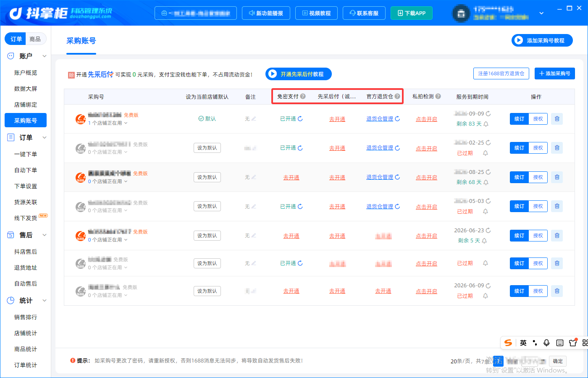Refresh service expiry date ending 09-09

(488, 114)
